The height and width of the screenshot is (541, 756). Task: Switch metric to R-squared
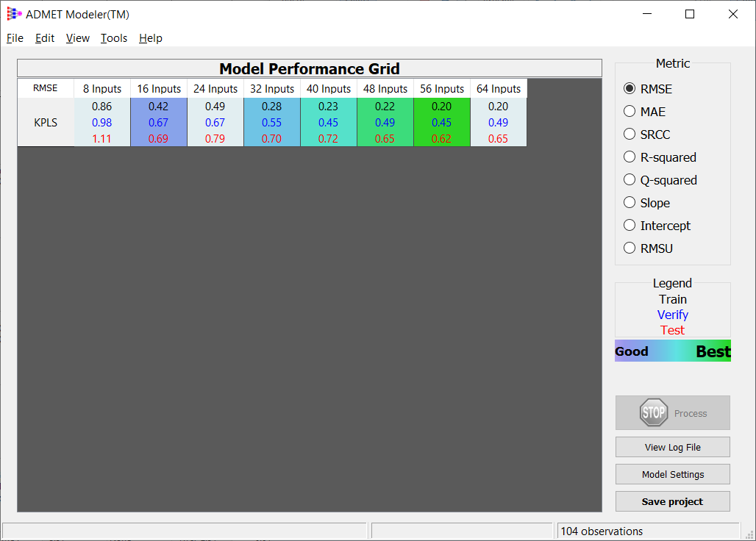(630, 157)
